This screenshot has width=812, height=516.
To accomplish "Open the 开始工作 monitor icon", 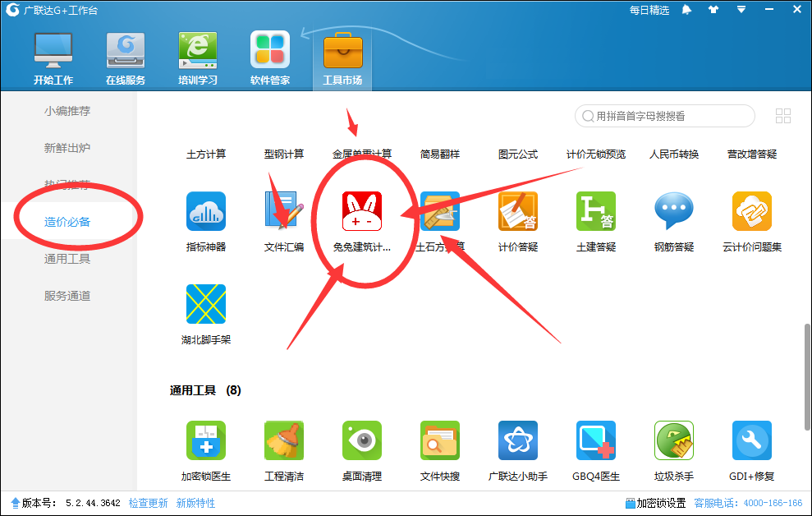I will click(x=53, y=51).
